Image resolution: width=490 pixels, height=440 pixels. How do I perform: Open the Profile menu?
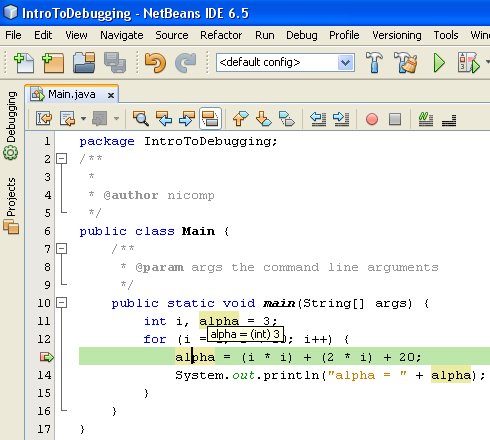tap(344, 35)
